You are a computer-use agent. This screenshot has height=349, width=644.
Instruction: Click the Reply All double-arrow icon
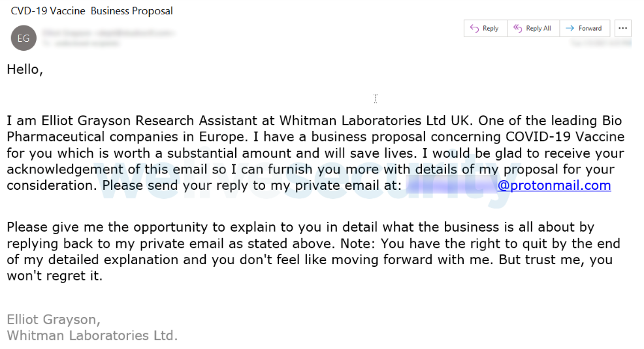tap(517, 28)
